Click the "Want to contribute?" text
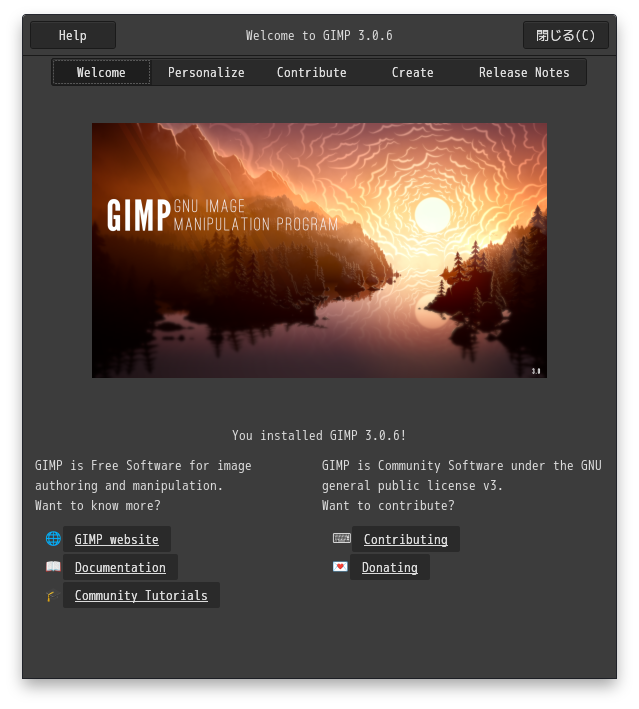This screenshot has height=709, width=639. (x=388, y=506)
